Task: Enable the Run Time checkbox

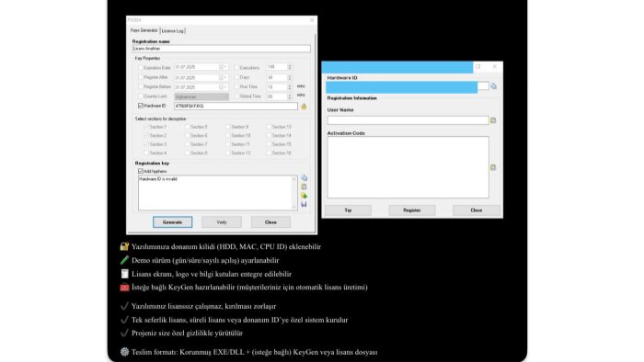Action: click(x=236, y=87)
